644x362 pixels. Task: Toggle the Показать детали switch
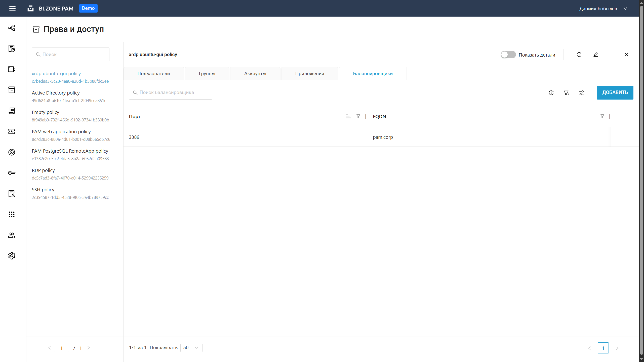coord(508,55)
